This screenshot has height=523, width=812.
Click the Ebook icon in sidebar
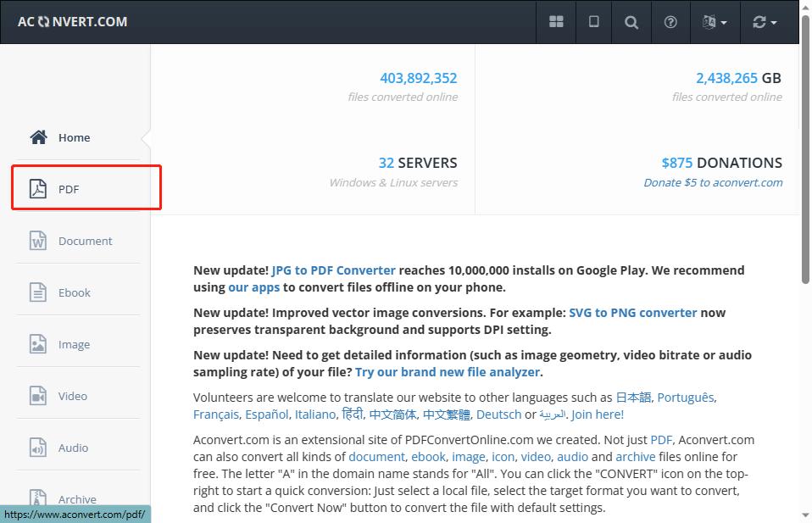click(38, 292)
